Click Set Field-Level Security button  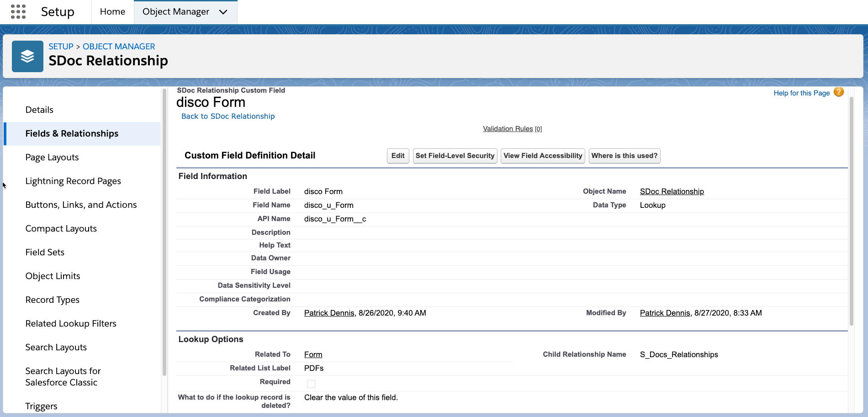tap(455, 156)
